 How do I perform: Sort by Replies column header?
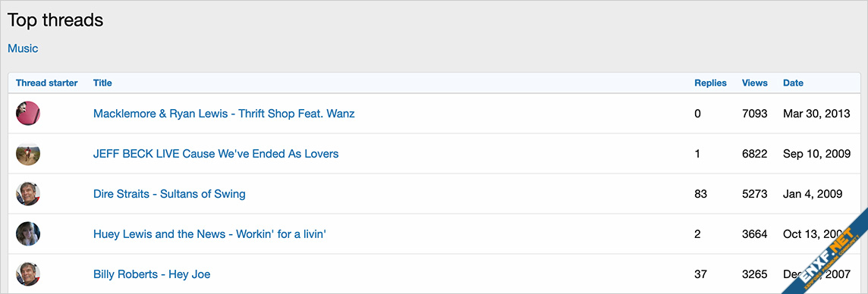pos(711,83)
